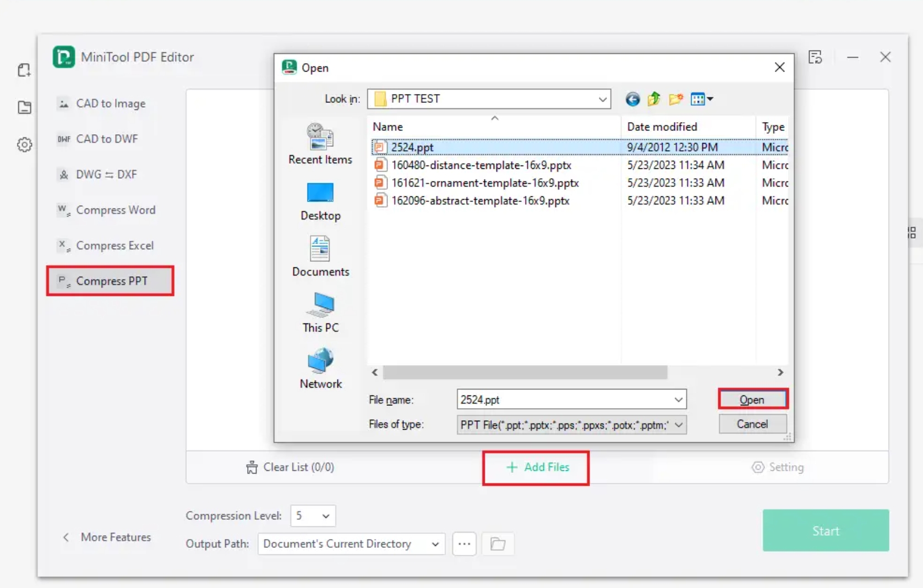The image size is (923, 588).
Task: Select file 2524.ppt
Action: (579, 147)
